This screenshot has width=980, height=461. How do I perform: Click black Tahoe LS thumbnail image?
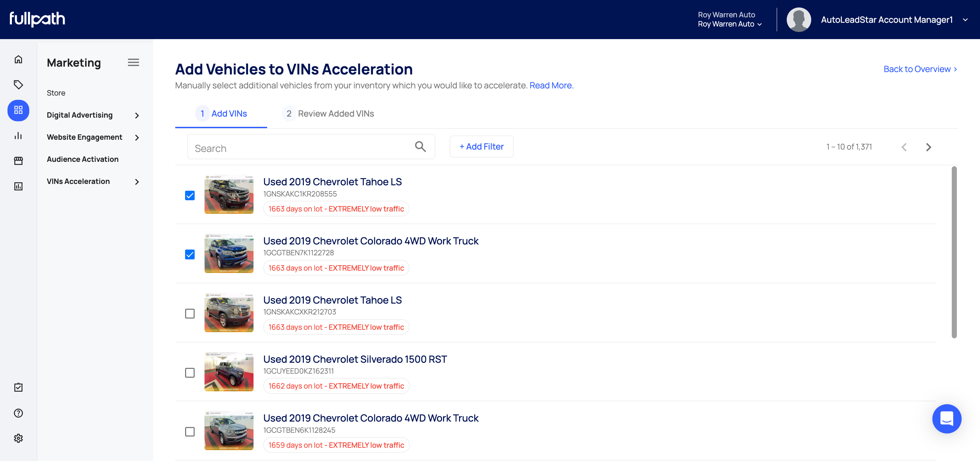[x=229, y=194]
